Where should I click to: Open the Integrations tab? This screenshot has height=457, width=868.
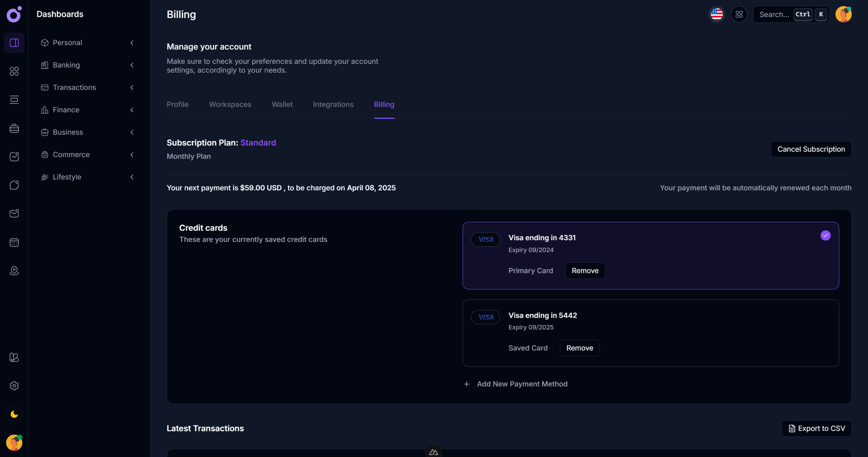[333, 104]
